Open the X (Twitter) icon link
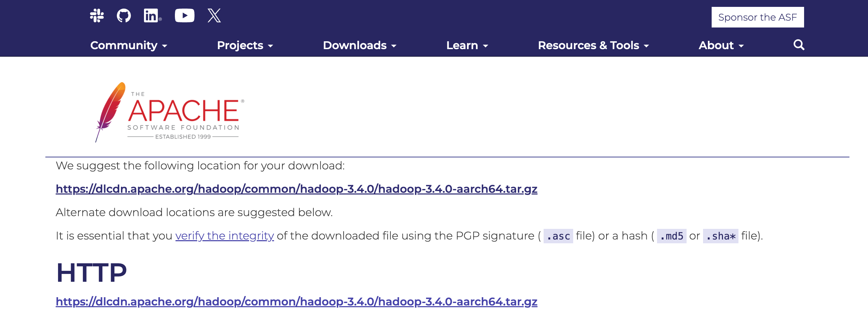Screen dimensions: 868x323 (214, 16)
